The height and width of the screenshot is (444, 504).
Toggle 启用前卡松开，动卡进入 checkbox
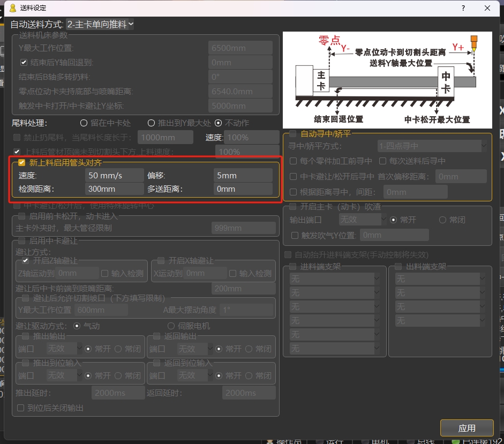pos(22,216)
